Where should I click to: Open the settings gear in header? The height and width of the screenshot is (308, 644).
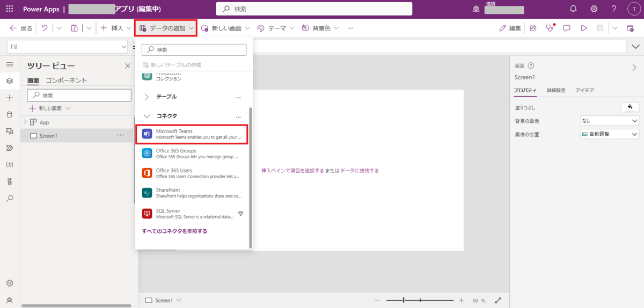pos(594,9)
